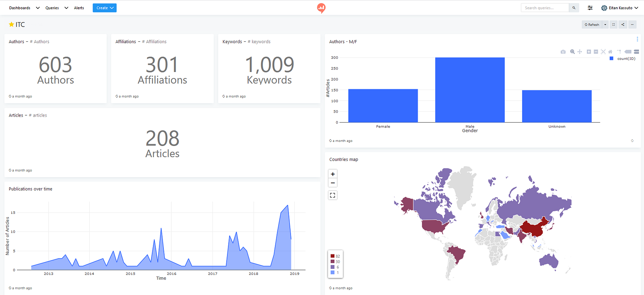The image size is (644, 295).
Task: Reset axes with the home icon
Action: [610, 52]
